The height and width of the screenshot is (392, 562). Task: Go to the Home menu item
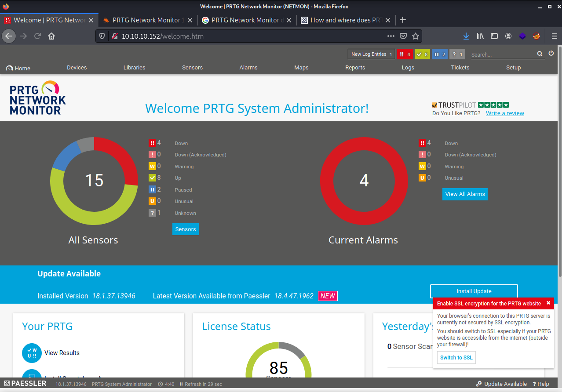click(x=18, y=68)
